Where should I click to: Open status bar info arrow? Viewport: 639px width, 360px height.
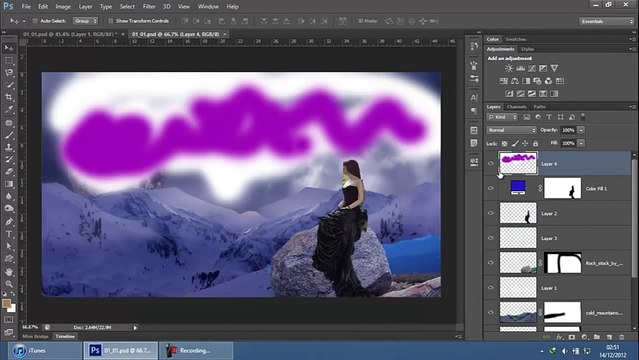pyautogui.click(x=135, y=327)
